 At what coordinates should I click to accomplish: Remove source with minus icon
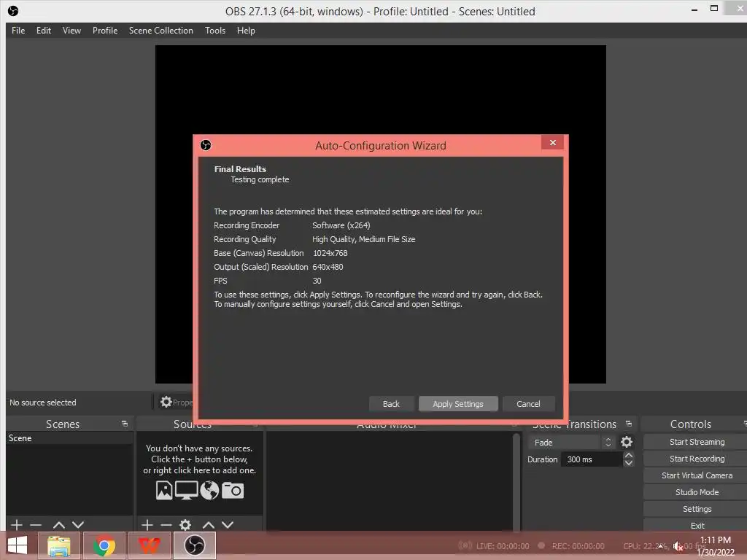pyautogui.click(x=166, y=525)
